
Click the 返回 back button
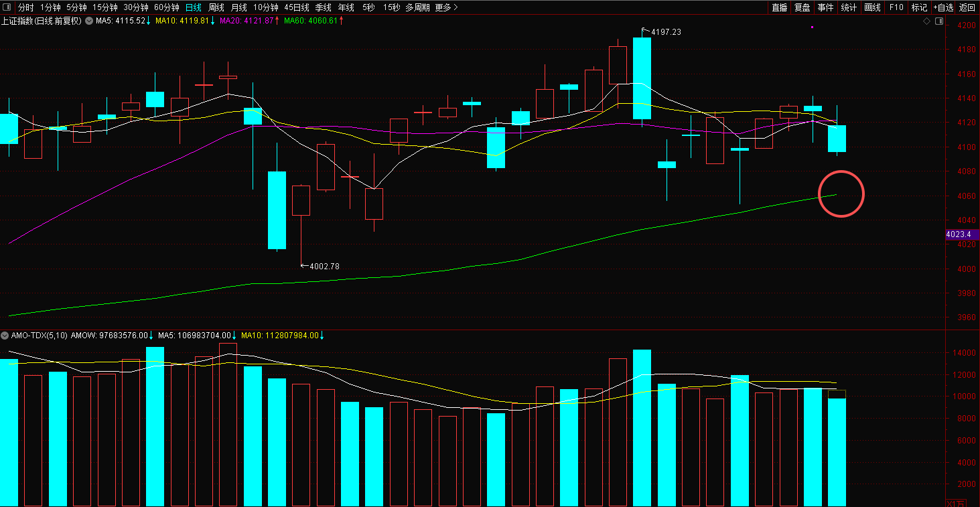(967, 7)
